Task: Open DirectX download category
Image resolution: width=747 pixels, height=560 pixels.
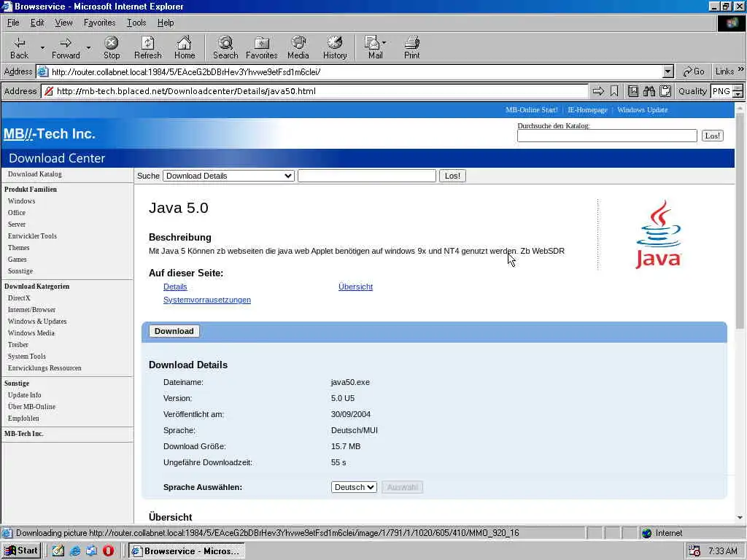Action: (19, 298)
